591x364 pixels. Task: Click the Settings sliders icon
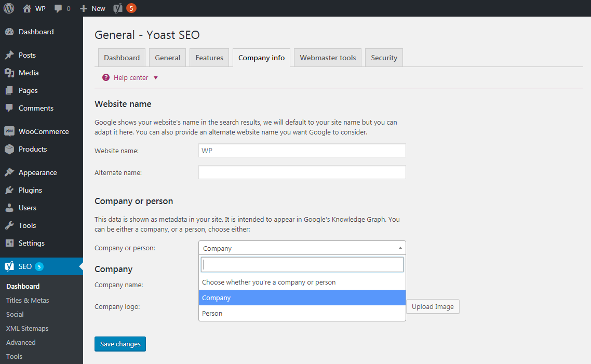(x=9, y=243)
